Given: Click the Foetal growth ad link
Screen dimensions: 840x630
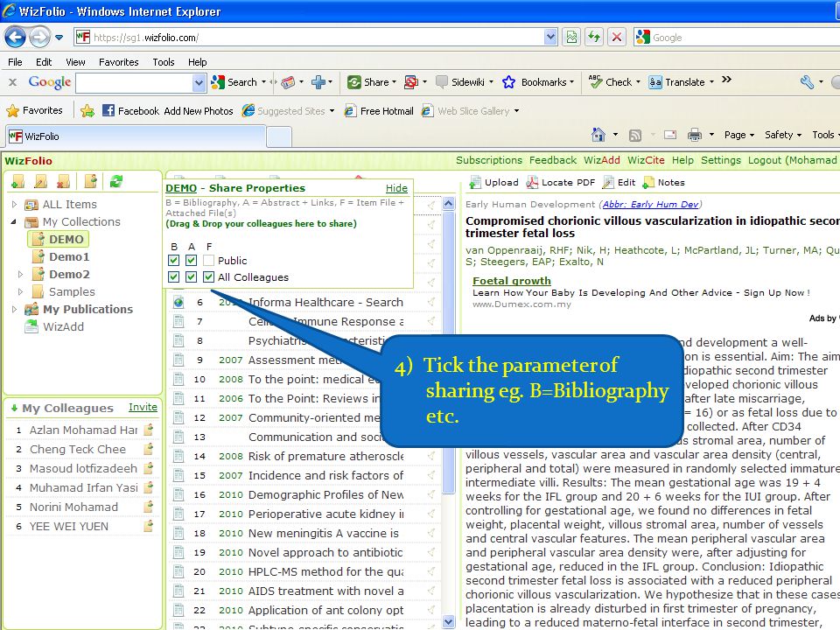Looking at the screenshot, I should coord(512,281).
